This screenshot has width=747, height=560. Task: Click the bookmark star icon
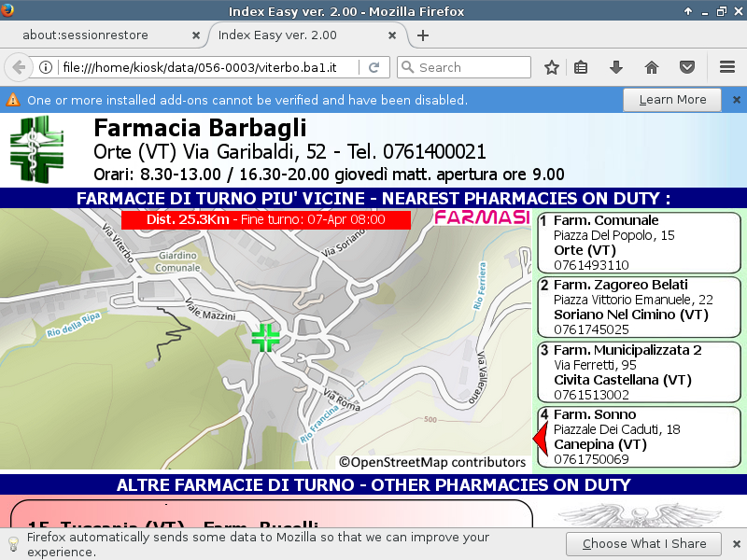552,67
